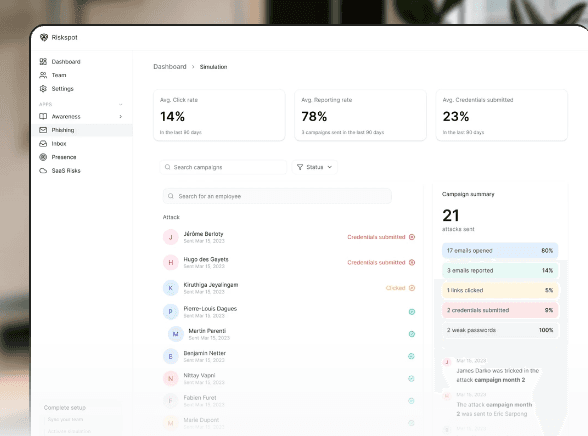Expand the Awareness submenu chevron

pos(121,117)
